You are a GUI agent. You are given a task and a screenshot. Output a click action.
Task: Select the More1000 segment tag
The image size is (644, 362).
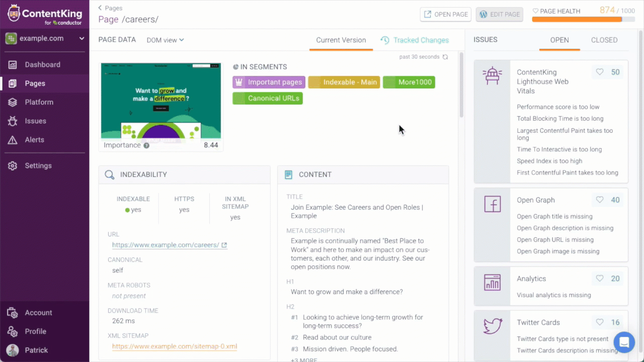point(409,82)
